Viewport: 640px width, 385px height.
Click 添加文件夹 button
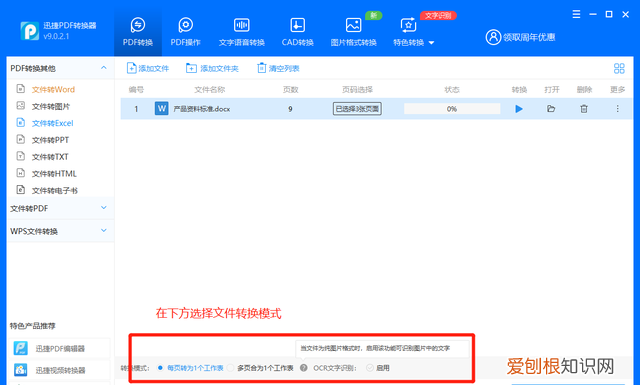[x=212, y=68]
